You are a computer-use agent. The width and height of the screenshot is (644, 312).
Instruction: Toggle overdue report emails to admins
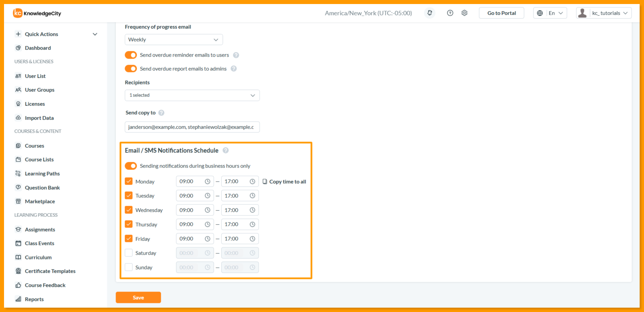point(131,69)
